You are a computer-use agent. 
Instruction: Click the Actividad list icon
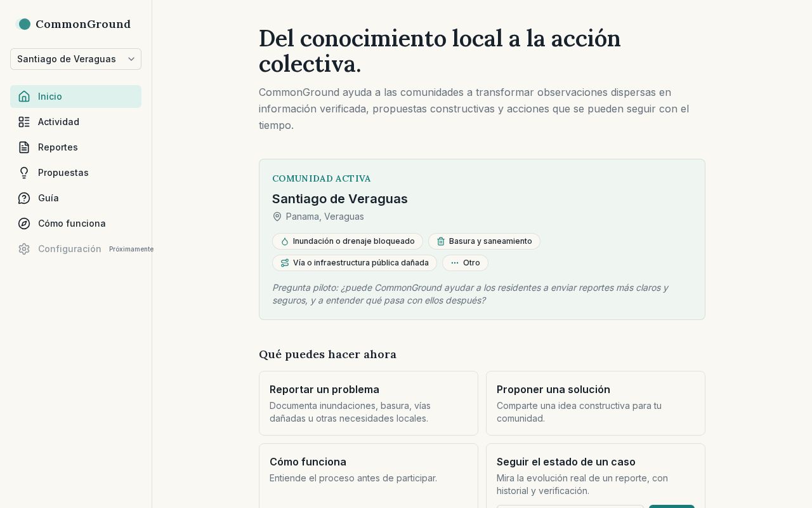pyautogui.click(x=24, y=122)
